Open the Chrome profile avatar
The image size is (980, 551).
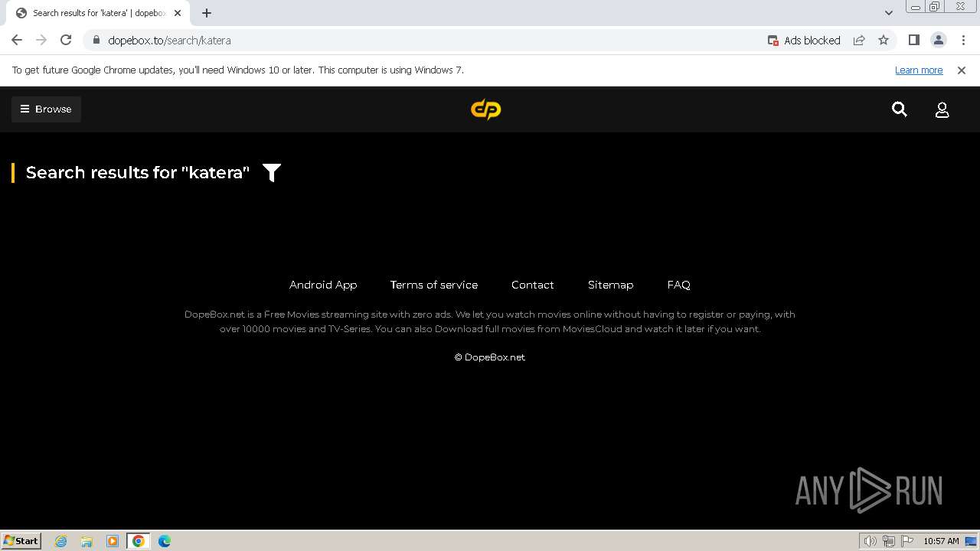pyautogui.click(x=939, y=41)
